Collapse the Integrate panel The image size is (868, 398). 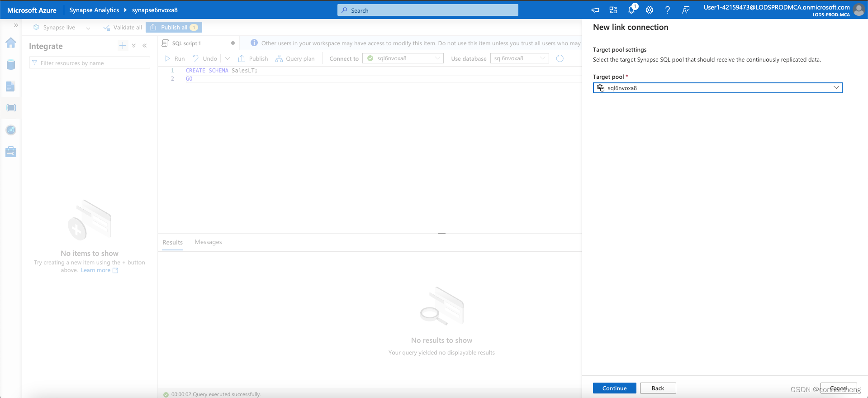click(x=145, y=45)
